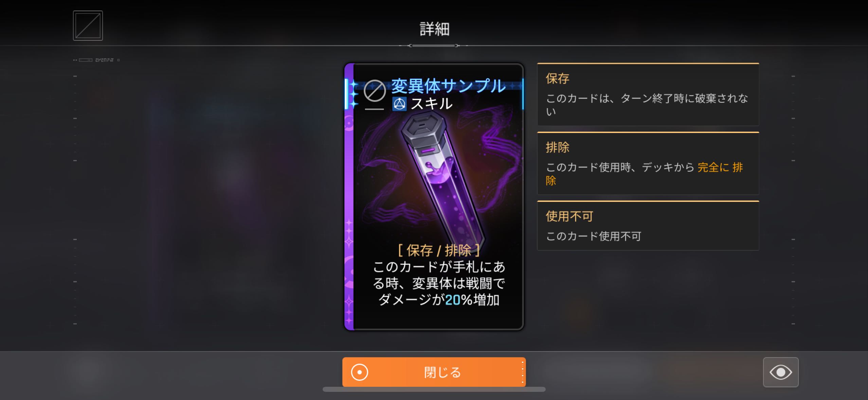Click the bottom home indicator bar
868x400 pixels.
[x=434, y=389]
